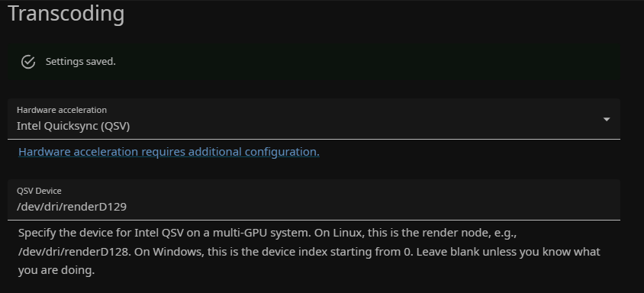The height and width of the screenshot is (293, 644).
Task: Click the checkmark icon beside Settings saved
Action: click(x=28, y=62)
